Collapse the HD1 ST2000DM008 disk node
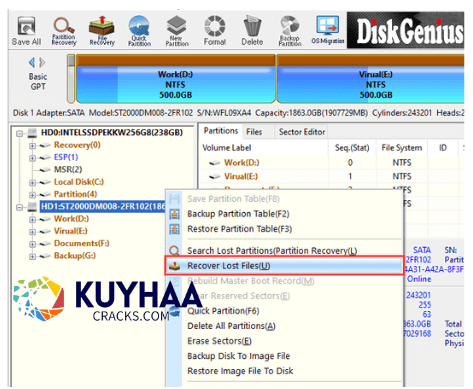Viewport: 473px width, 389px height. coord(20,207)
